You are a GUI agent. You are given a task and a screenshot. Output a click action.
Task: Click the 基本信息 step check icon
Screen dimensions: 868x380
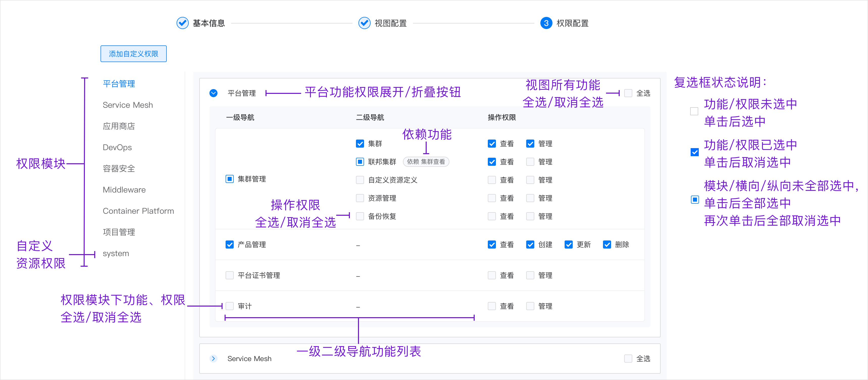point(182,23)
